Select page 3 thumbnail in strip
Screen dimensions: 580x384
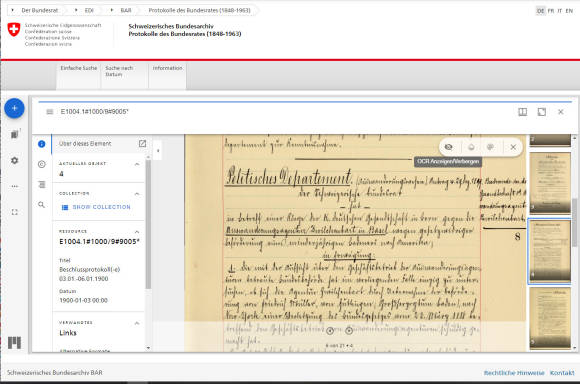[550, 183]
